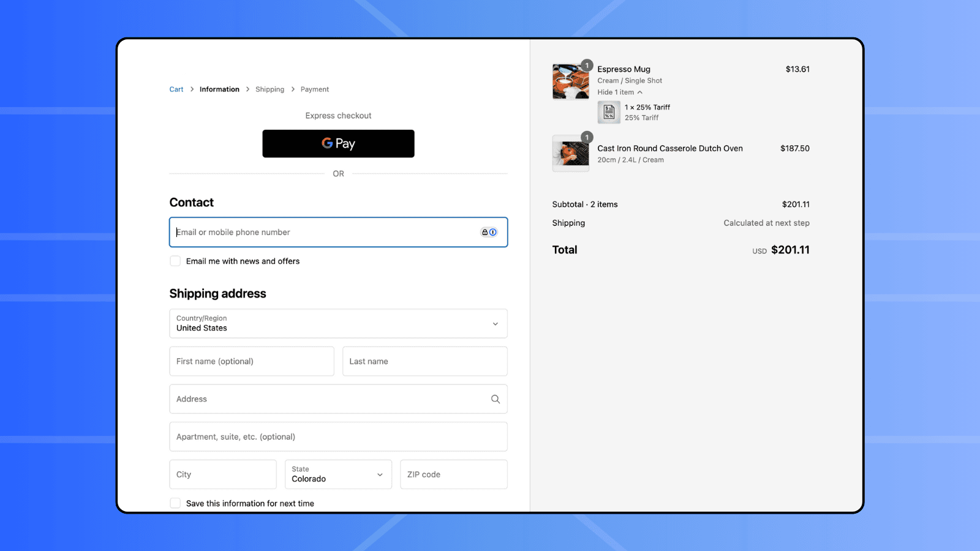Click the quantity badge on Dutch Oven image
Image resolution: width=980 pixels, height=551 pixels.
tap(587, 138)
